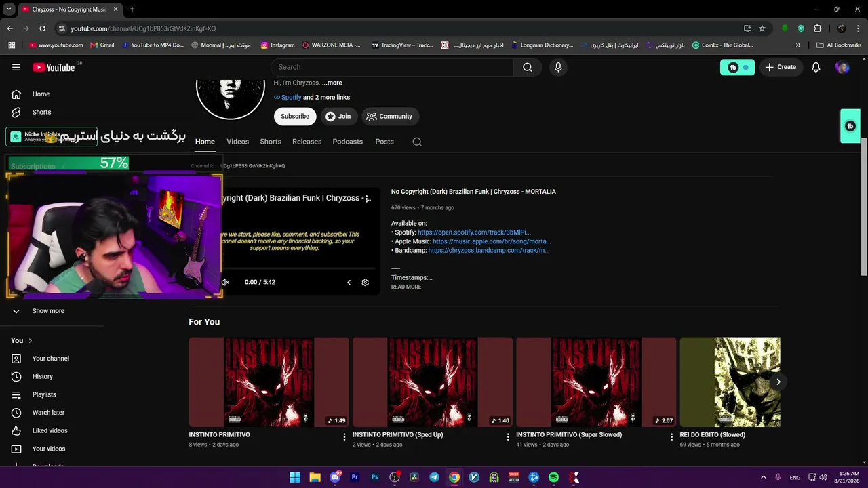Open the Chrome apps grid in bookmarks bar
This screenshot has width=868, height=488.
[12, 45]
